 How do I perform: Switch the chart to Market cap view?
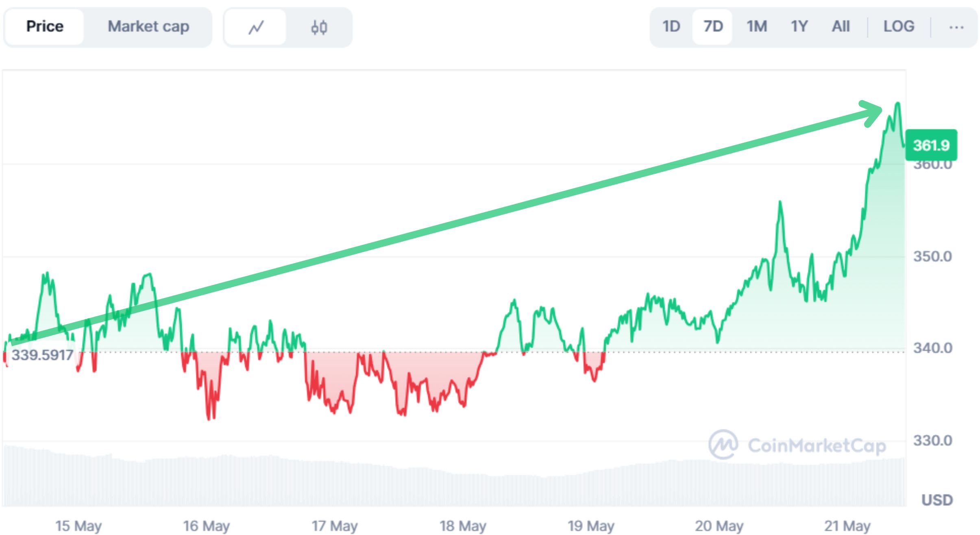click(148, 27)
